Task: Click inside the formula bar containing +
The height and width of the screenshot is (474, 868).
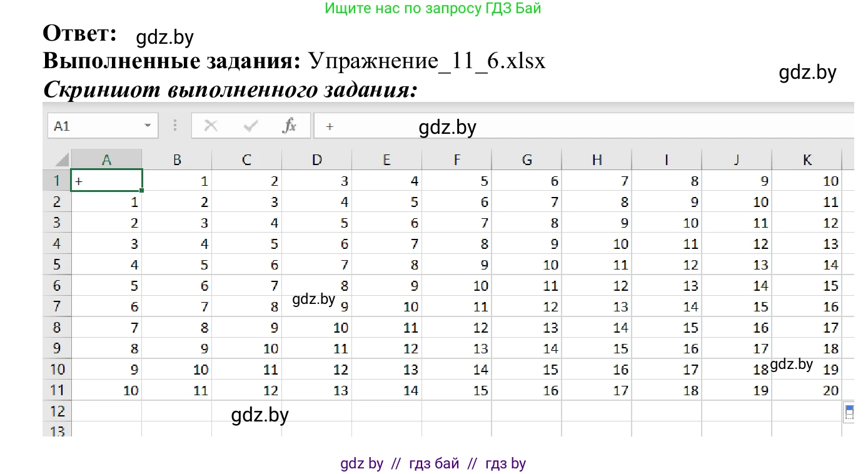Action: click(438, 125)
